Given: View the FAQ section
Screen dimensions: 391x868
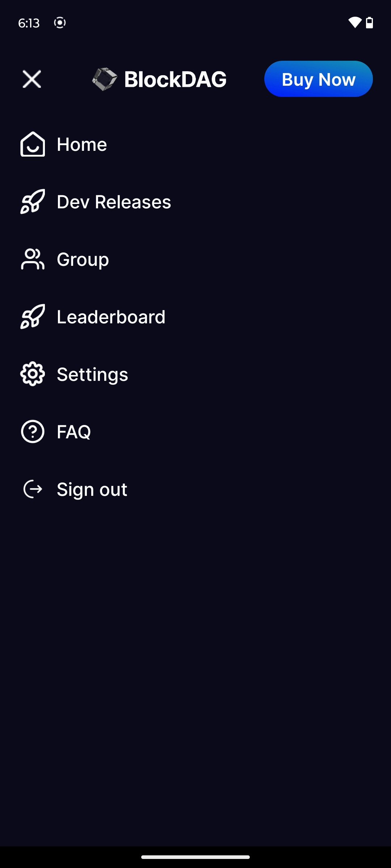Looking at the screenshot, I should [74, 432].
